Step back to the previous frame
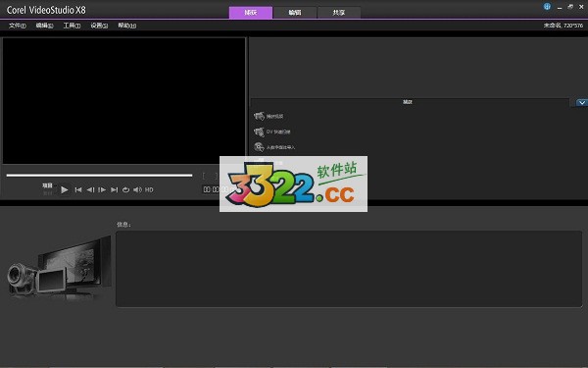The image size is (588, 368). (x=90, y=190)
